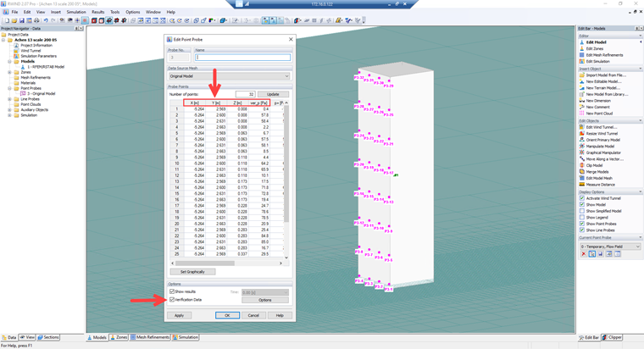Collapse the Point Probes tree folder
644x349 pixels.
coord(9,88)
